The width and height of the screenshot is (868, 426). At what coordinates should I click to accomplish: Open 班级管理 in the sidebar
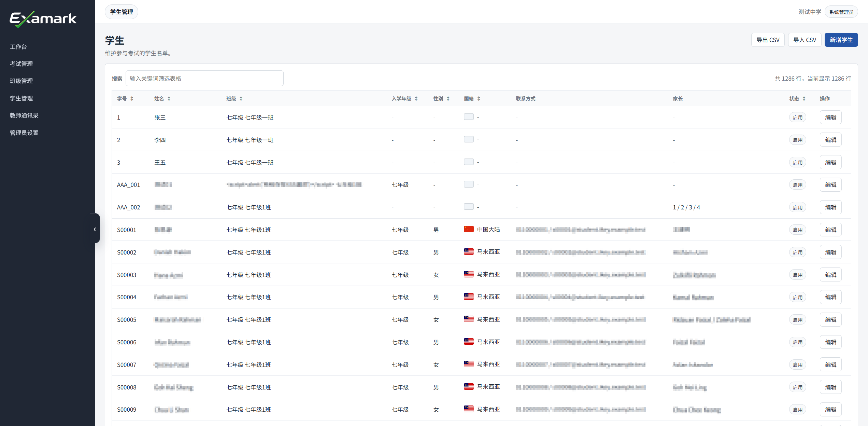21,81
